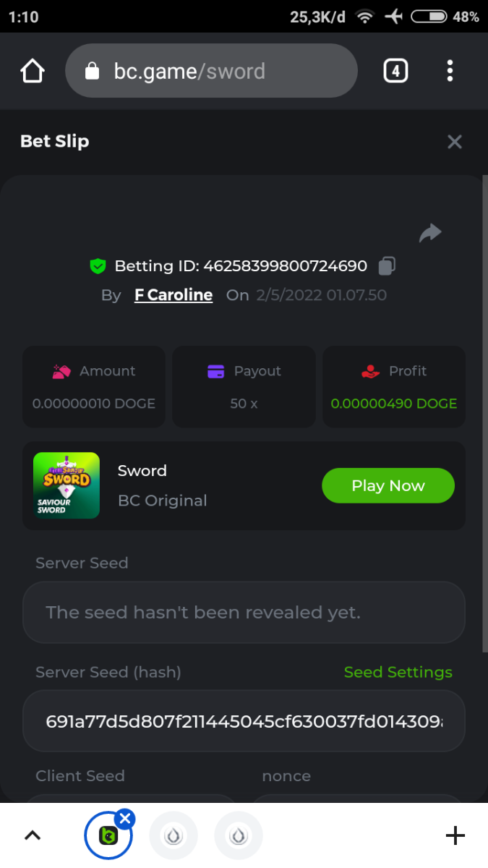Open the browser three-dot menu
The height and width of the screenshot is (868, 488).
click(x=450, y=71)
